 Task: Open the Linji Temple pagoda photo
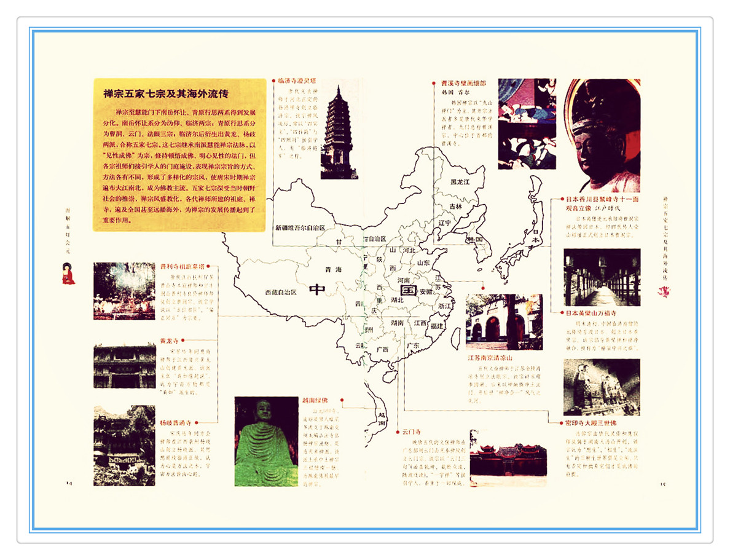[339, 132]
